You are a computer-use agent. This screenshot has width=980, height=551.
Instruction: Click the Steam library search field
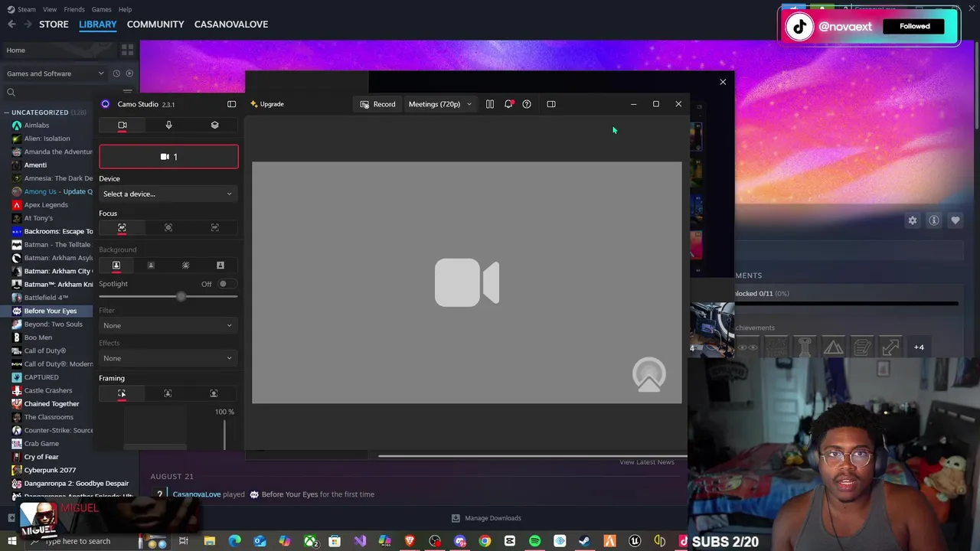click(x=61, y=93)
